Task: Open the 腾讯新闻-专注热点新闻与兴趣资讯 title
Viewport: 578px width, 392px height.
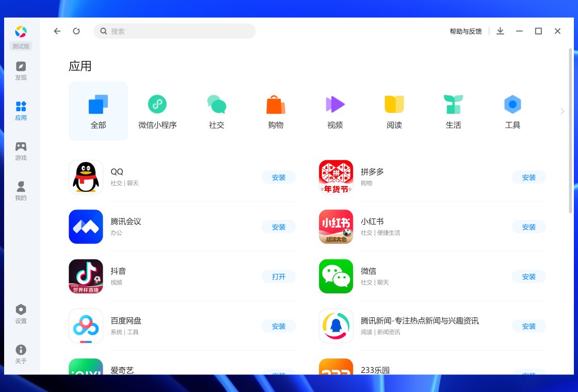Action: coord(420,320)
